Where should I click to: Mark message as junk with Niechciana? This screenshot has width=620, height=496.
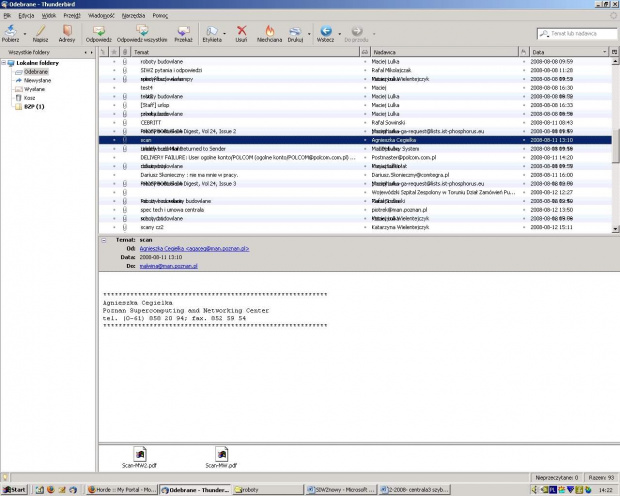click(x=268, y=31)
